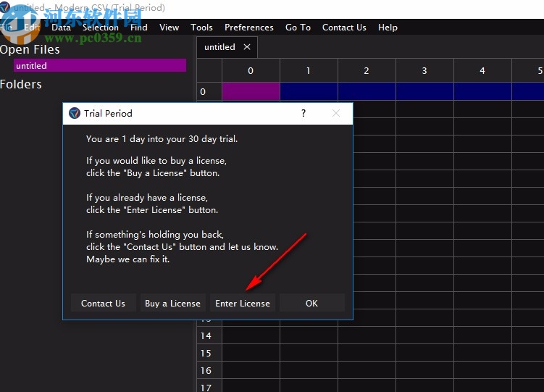Open the Find menu

[x=139, y=28]
